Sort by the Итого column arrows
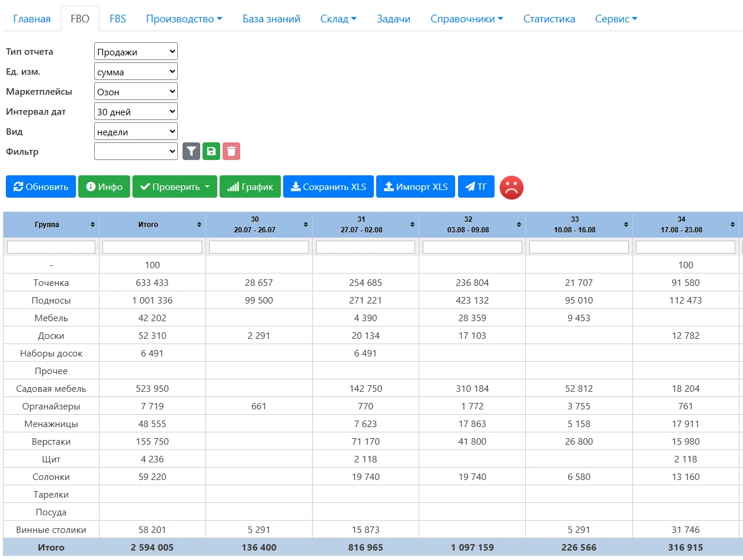The width and height of the screenshot is (743, 560). [x=199, y=225]
